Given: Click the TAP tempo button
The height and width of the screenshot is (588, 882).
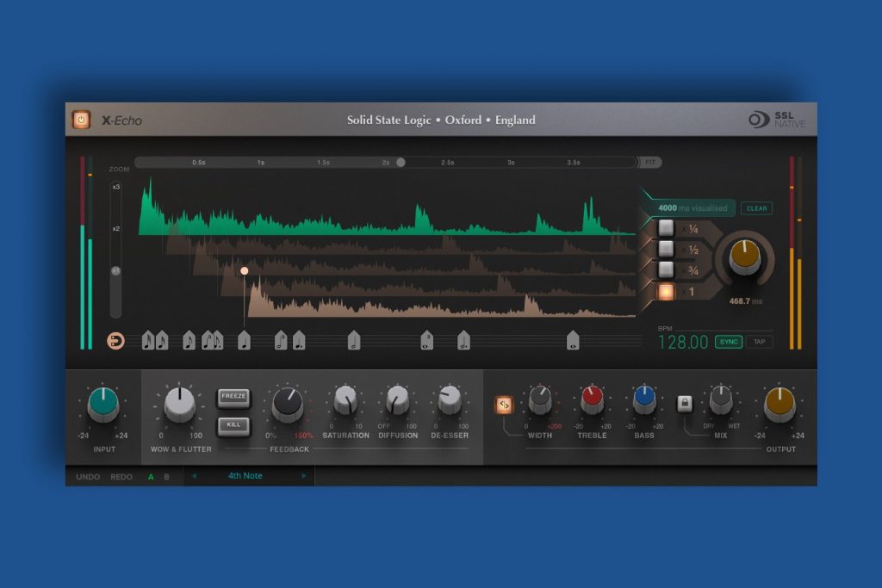Looking at the screenshot, I should [760, 342].
